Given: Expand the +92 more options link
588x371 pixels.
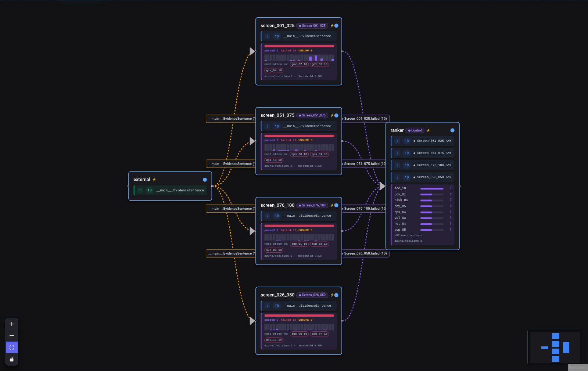Looking at the screenshot, I should [x=408, y=235].
